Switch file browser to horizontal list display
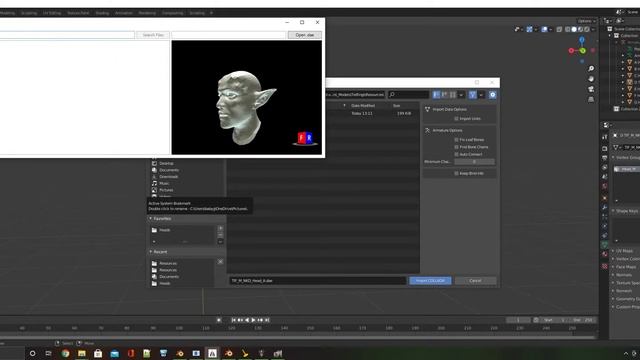Image resolution: width=640 pixels, height=360 pixels. [444, 95]
